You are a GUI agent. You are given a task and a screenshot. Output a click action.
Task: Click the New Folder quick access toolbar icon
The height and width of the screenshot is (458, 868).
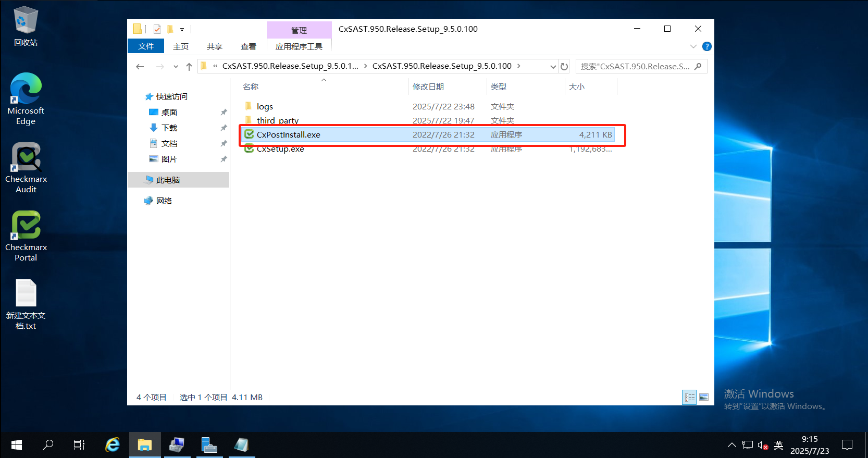click(170, 29)
